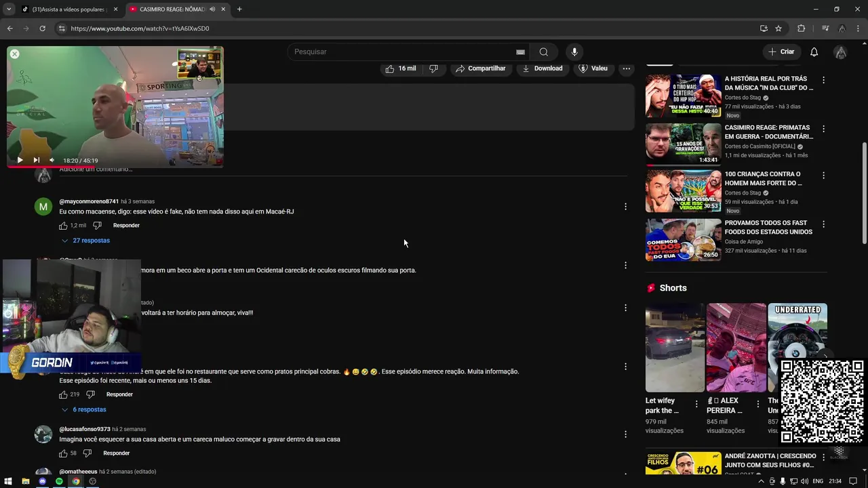Dislike the lucasafonso9373 comment
868x488 pixels.
(87, 453)
